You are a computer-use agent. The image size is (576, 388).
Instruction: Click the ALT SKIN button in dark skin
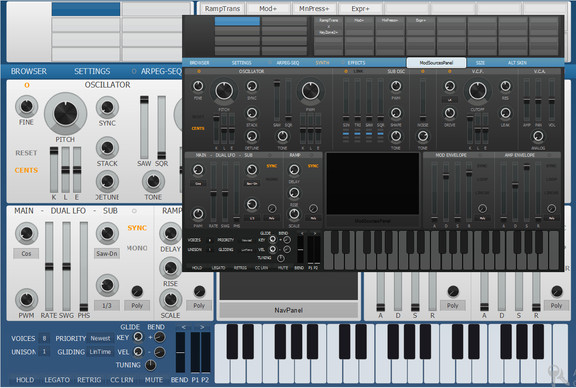click(517, 63)
